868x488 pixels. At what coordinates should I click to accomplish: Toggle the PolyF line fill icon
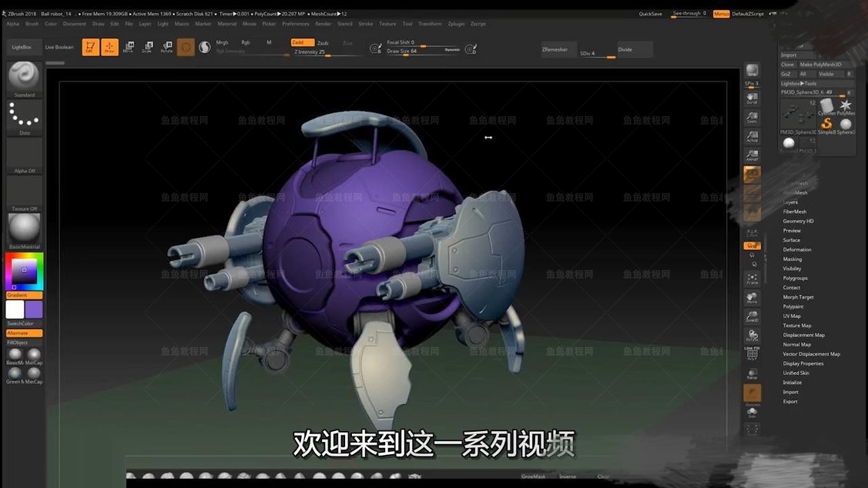click(x=752, y=354)
